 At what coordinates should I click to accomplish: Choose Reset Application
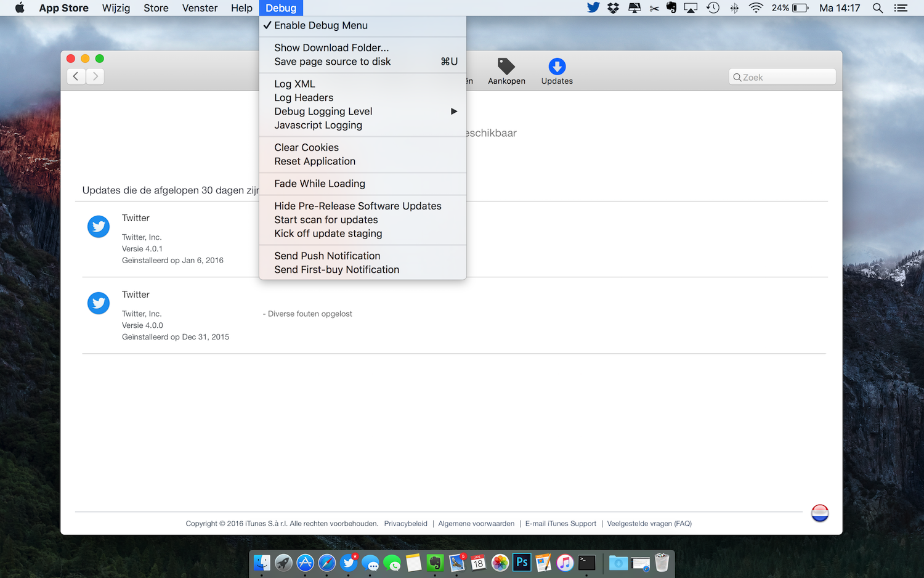click(363, 161)
